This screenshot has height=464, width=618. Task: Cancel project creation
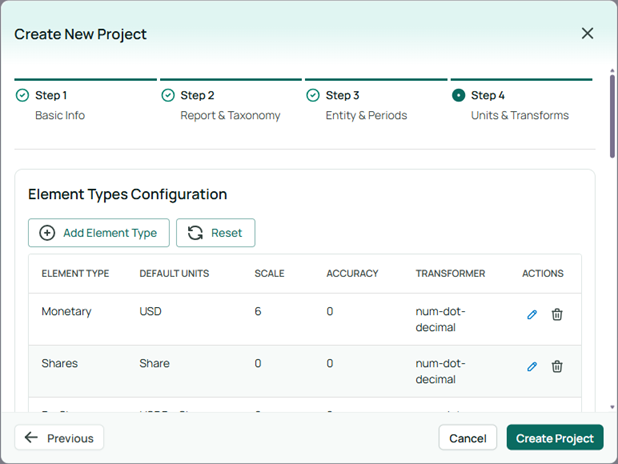pos(468,438)
